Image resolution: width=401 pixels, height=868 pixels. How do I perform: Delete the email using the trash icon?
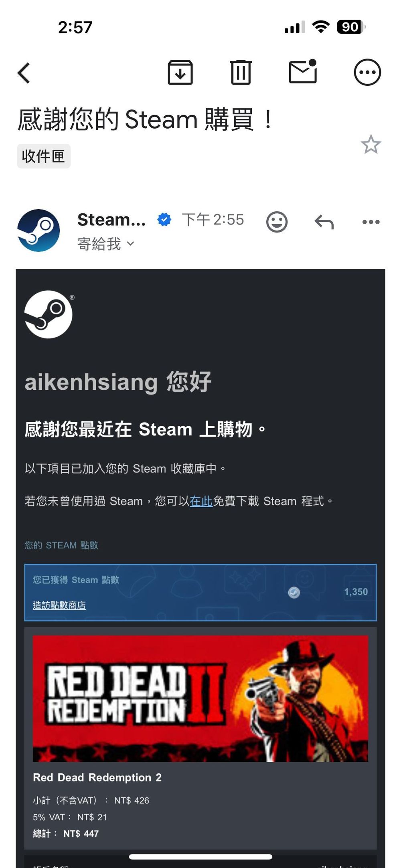coord(241,72)
